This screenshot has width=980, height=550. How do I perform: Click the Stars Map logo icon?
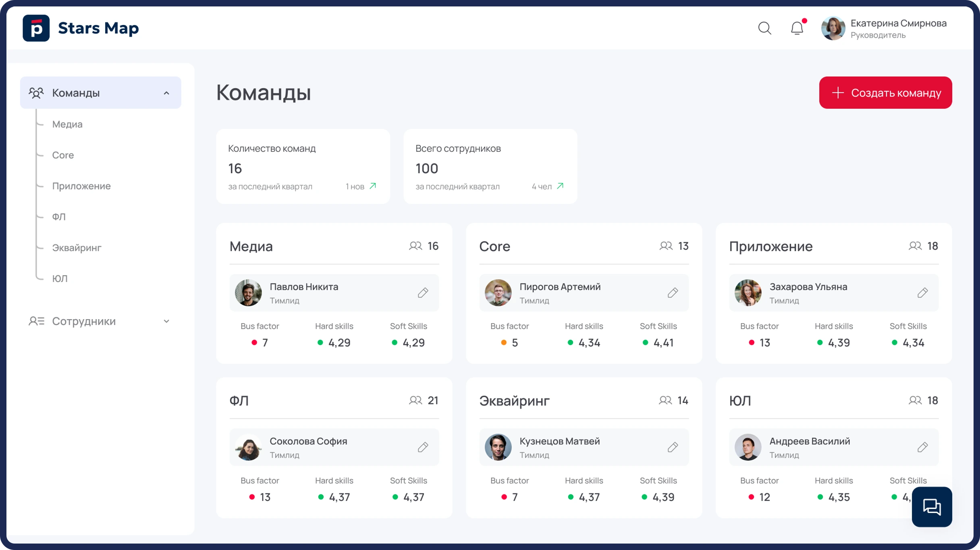pyautogui.click(x=36, y=28)
